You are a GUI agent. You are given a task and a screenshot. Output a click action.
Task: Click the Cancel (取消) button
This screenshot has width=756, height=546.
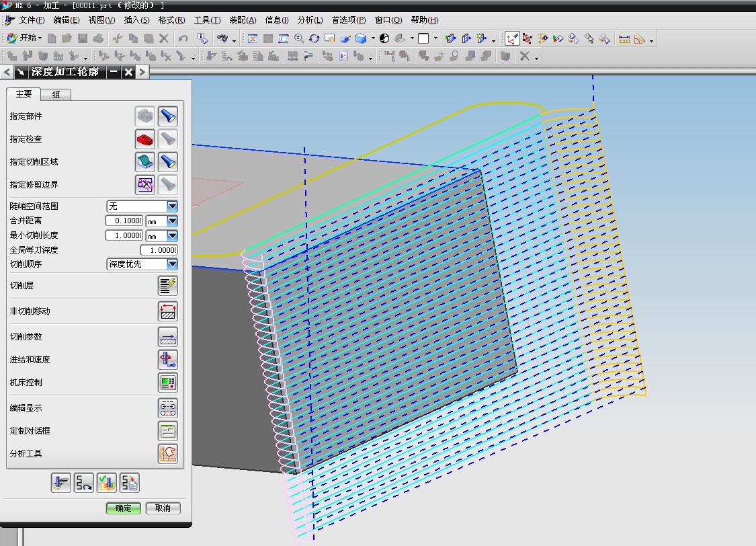163,508
